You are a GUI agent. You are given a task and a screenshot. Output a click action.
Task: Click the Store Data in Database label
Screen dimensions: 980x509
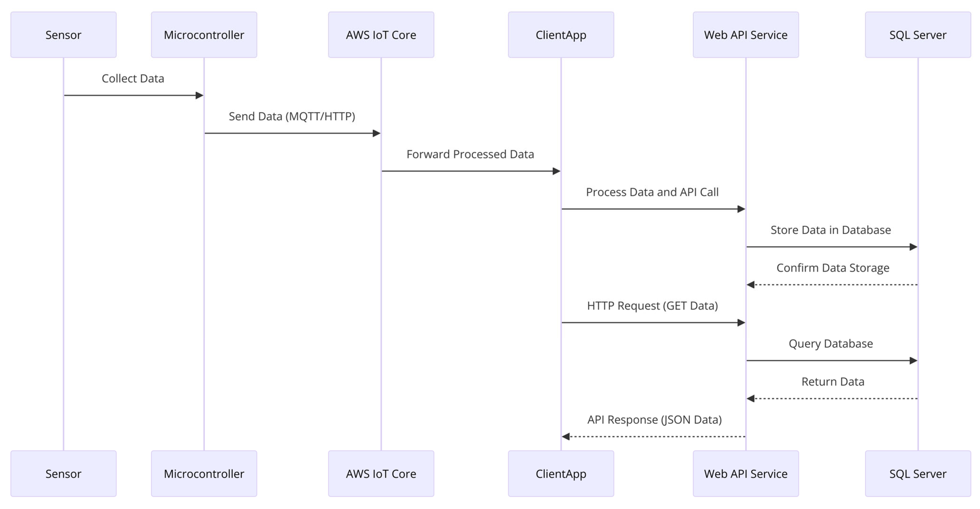[x=831, y=230]
